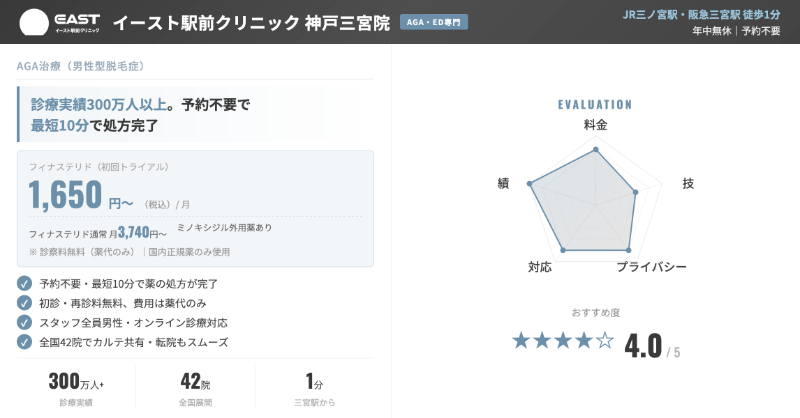Click the empty fifth rating star

[x=605, y=341]
